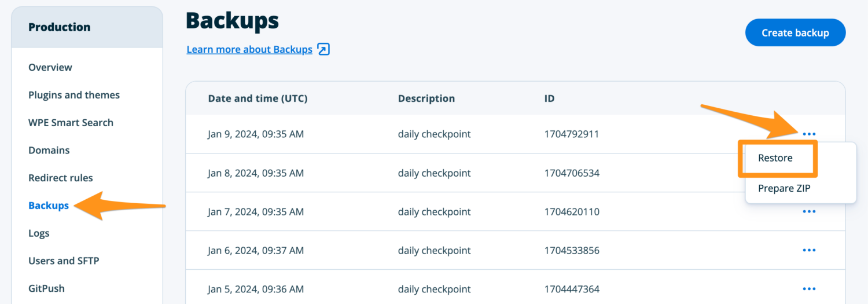Navigate to WPE Smart Search

point(71,123)
